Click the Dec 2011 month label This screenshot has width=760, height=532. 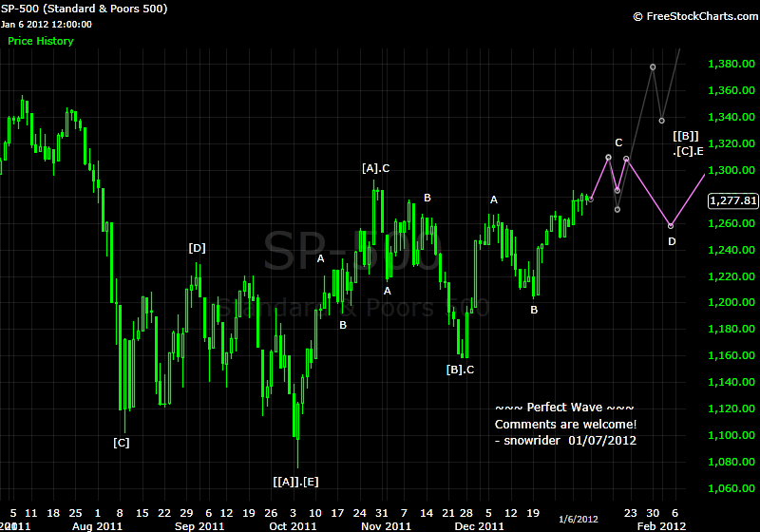480,526
